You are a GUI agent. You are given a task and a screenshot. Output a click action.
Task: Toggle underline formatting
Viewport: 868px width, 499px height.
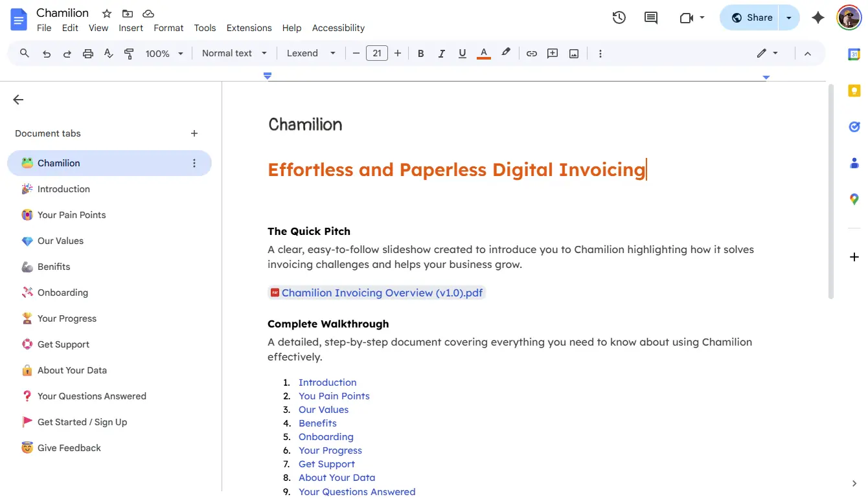pos(462,53)
